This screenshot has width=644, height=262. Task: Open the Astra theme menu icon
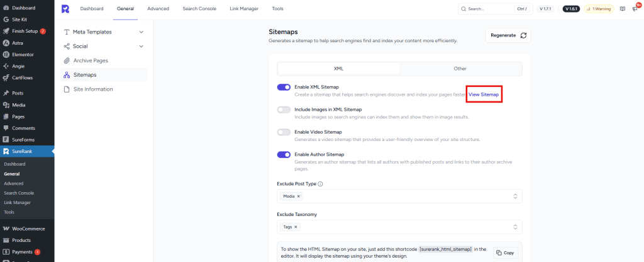(5, 43)
